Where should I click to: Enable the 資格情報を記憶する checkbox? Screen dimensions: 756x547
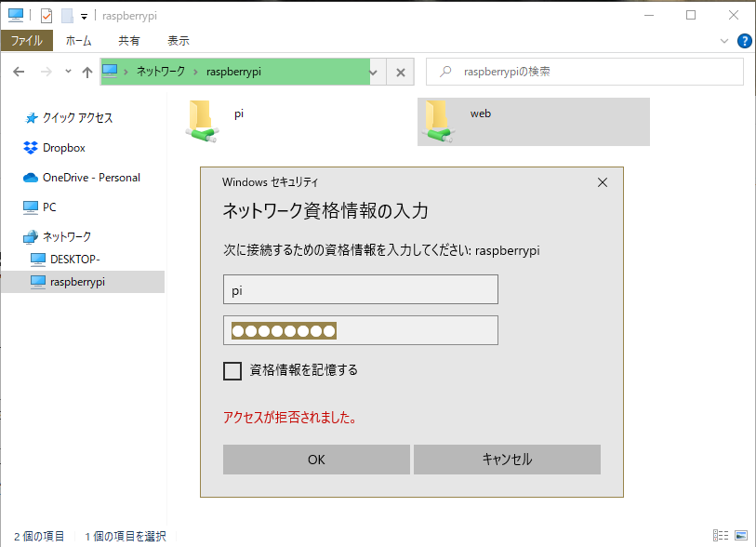[232, 371]
